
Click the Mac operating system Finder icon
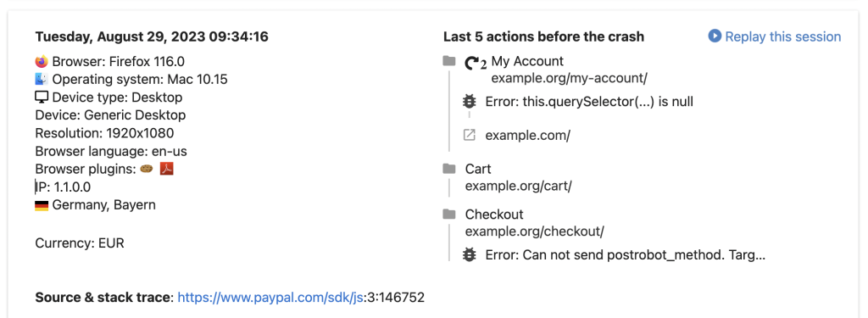(x=42, y=79)
